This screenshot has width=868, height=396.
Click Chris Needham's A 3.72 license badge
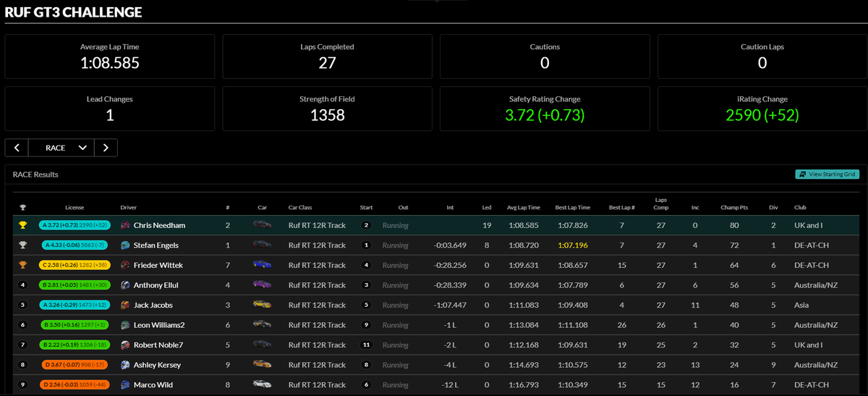tap(75, 225)
